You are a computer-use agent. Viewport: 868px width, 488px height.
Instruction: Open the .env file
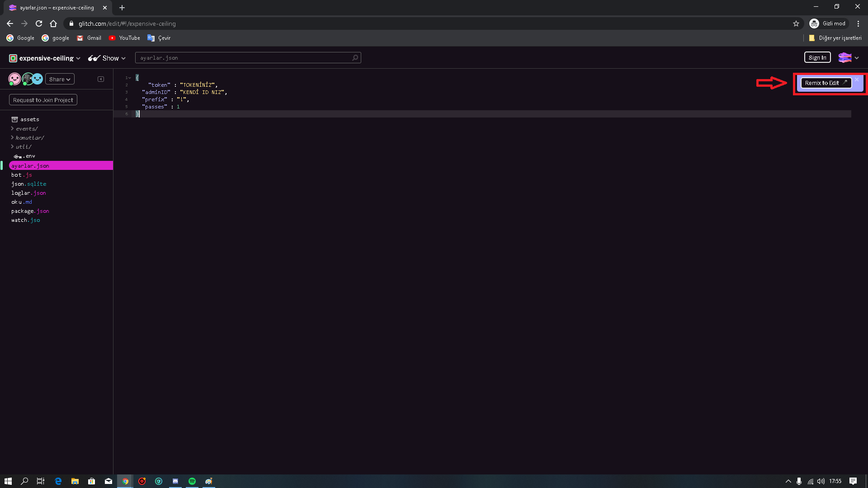24,156
